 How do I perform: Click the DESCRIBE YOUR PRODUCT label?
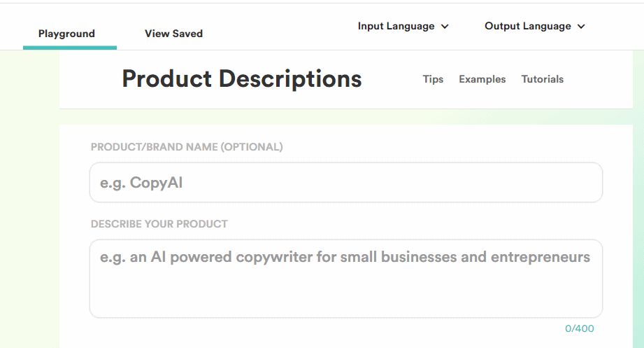tap(159, 224)
